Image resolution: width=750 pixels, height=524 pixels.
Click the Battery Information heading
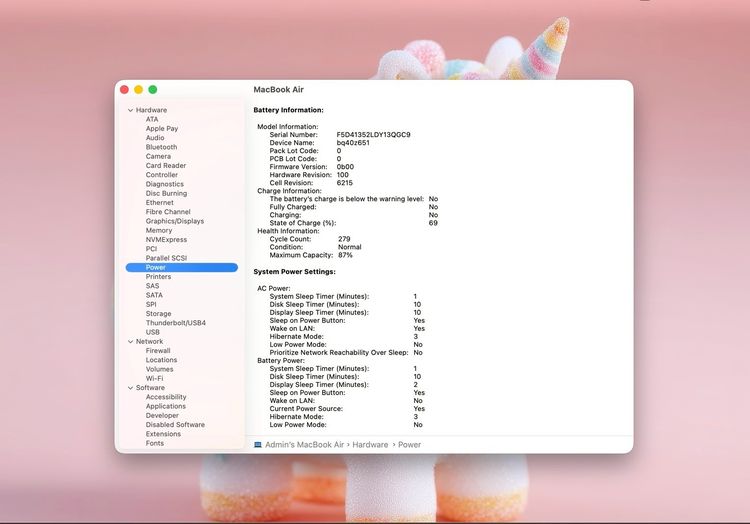pyautogui.click(x=288, y=110)
